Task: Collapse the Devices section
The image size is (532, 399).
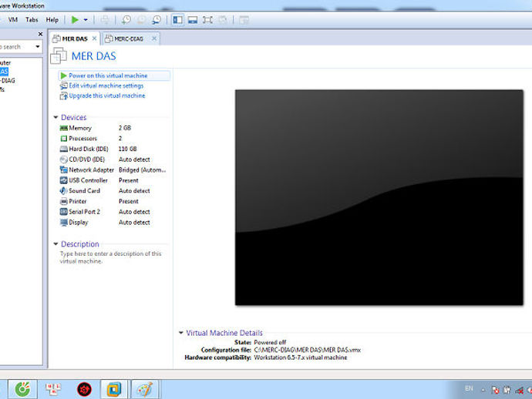Action: coord(56,117)
